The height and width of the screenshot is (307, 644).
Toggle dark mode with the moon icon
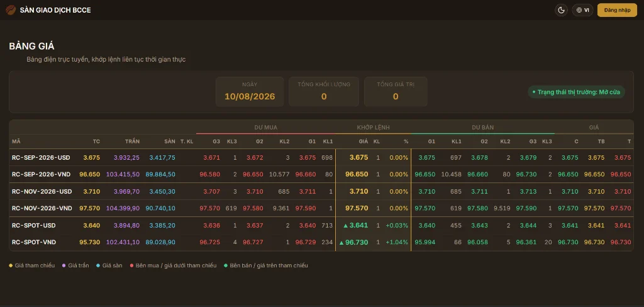point(561,10)
